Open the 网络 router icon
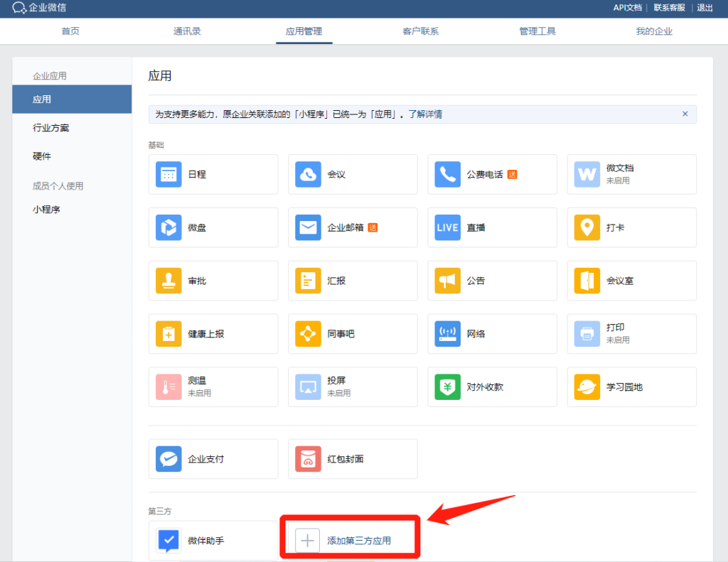Viewport: 728px width, 562px height. click(x=448, y=334)
